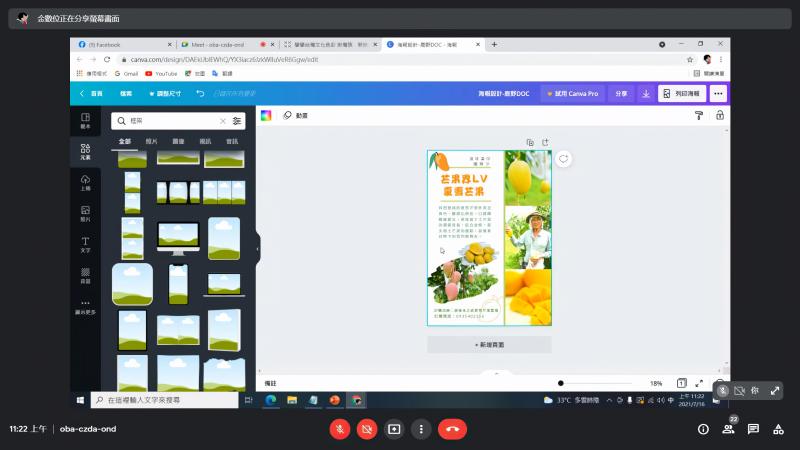The height and width of the screenshot is (450, 800).
Task: Go back to Canva Home
Action: (x=91, y=93)
